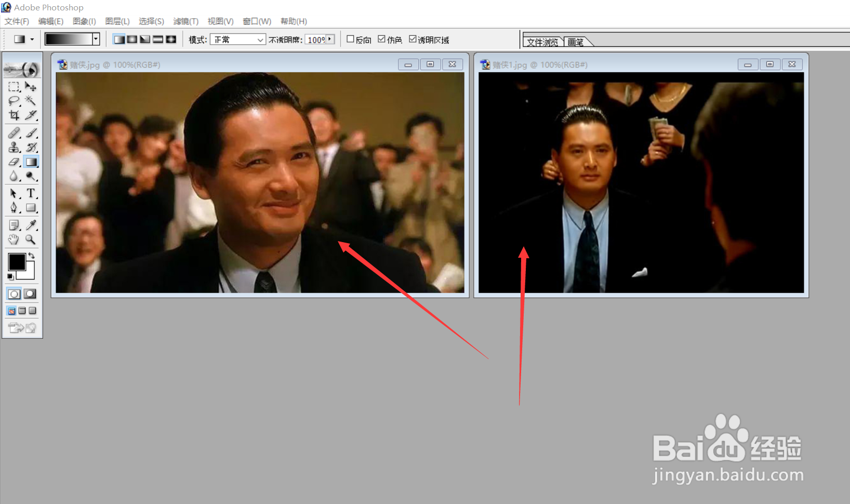Select the Healing Brush tool
This screenshot has width=850, height=504.
[14, 133]
